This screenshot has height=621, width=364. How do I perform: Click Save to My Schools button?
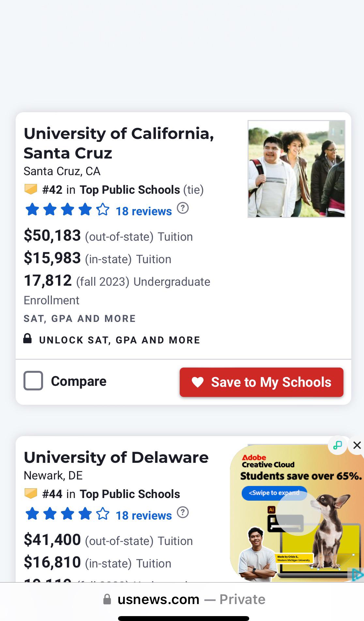click(x=261, y=382)
